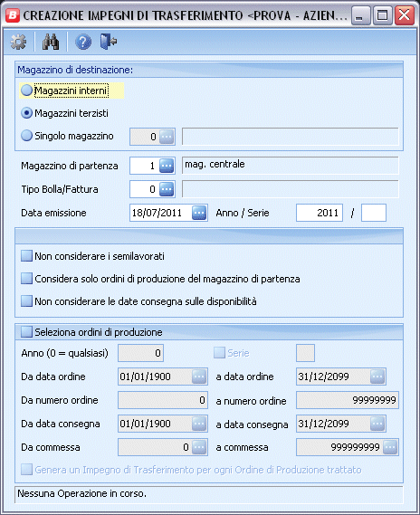Toggle Non considerare le date consegna checkbox
Viewport: 420px width, 515px height.
(x=26, y=301)
